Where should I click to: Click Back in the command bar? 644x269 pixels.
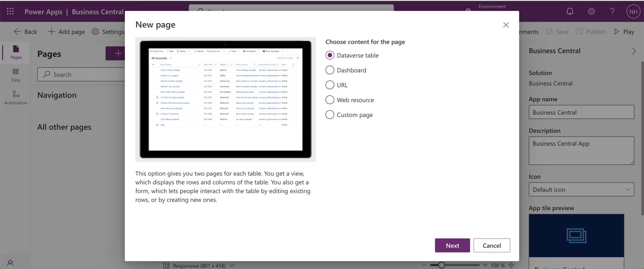25,32
